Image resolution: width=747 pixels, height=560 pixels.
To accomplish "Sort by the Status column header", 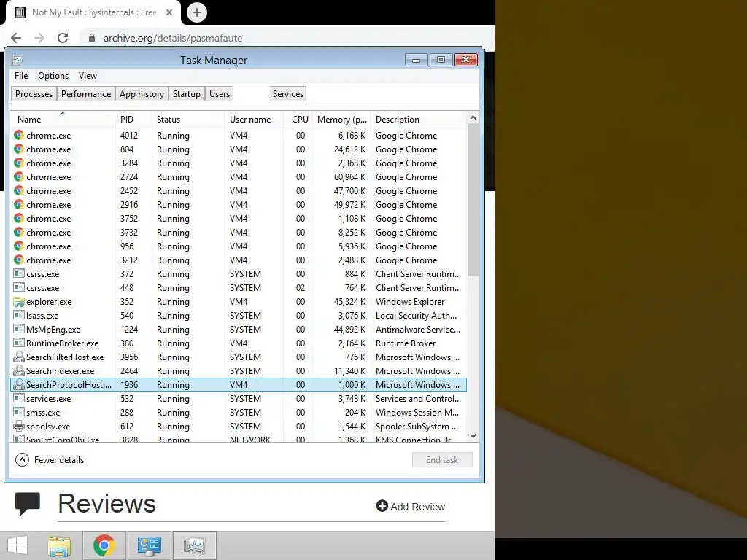I will pos(188,120).
